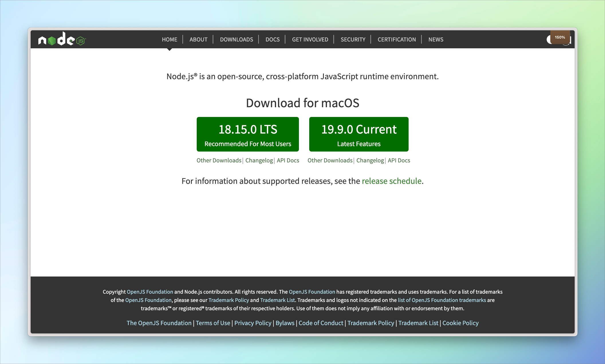This screenshot has width=605, height=364.
Task: Download the 19.9.0 Current version
Action: [358, 134]
